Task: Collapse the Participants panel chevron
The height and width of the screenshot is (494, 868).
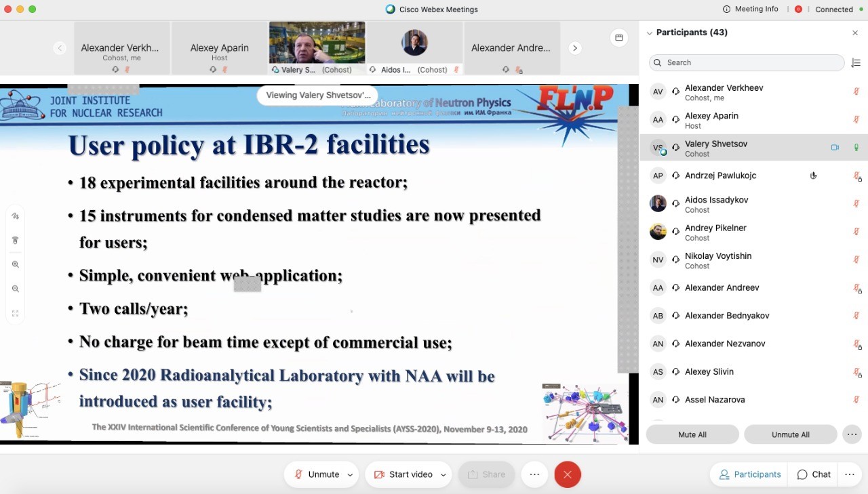Action: pos(649,33)
